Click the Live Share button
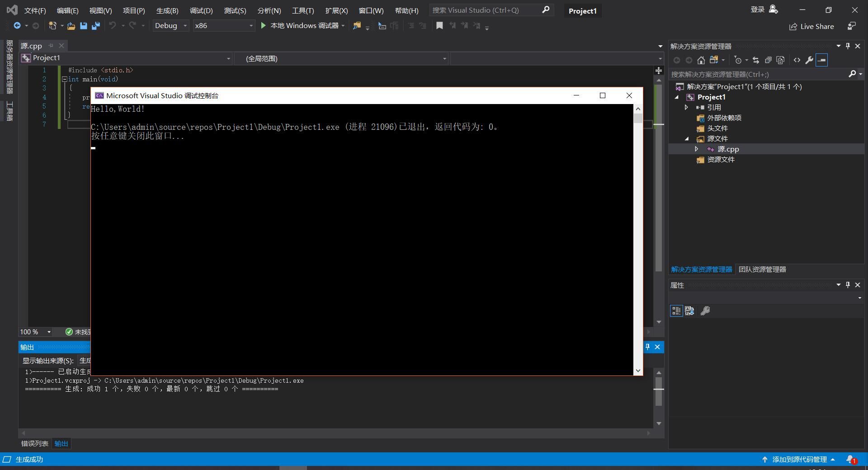The image size is (868, 470). click(811, 27)
